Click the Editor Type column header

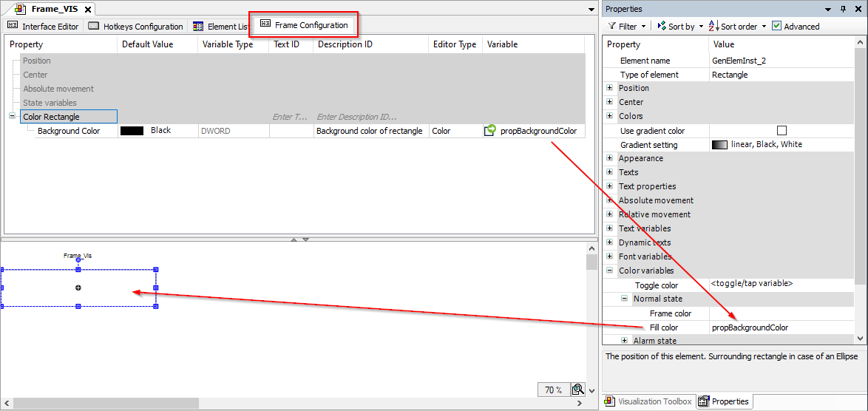[455, 44]
